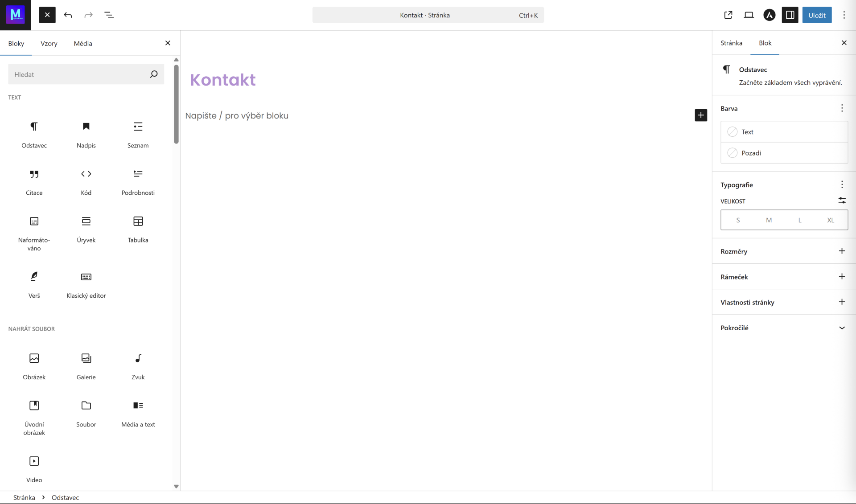Viewport: 856px width, 504px height.
Task: Expand the Pokročilé section
Action: [784, 328]
